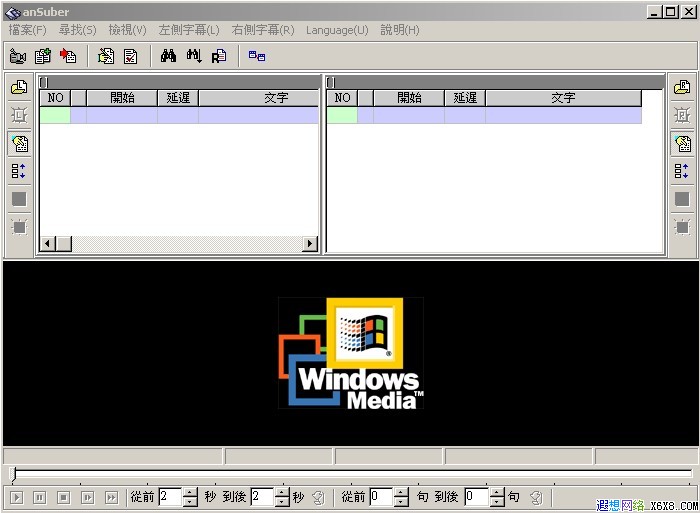Click the framed box icon in left sidebar
The image size is (700, 513).
tap(19, 115)
